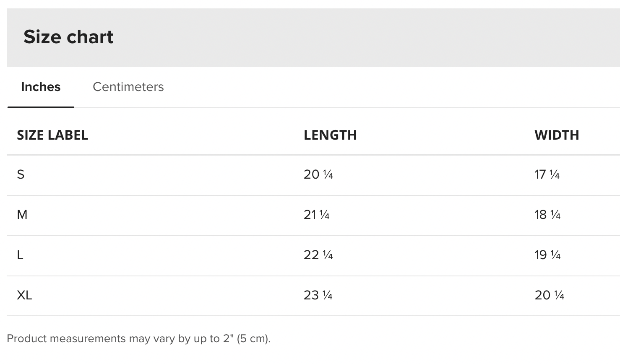
Task: Click the width value 17 ¼
Action: click(x=547, y=174)
